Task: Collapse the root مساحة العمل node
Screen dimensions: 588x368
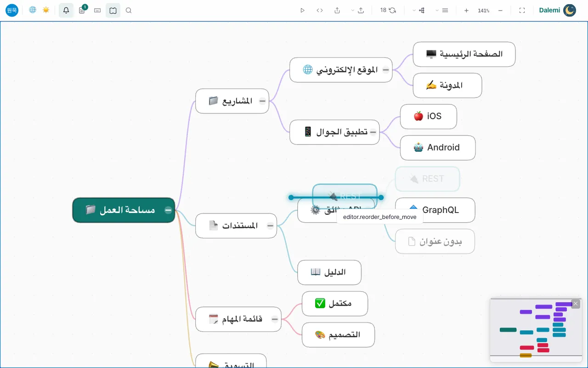Action: 169,210
